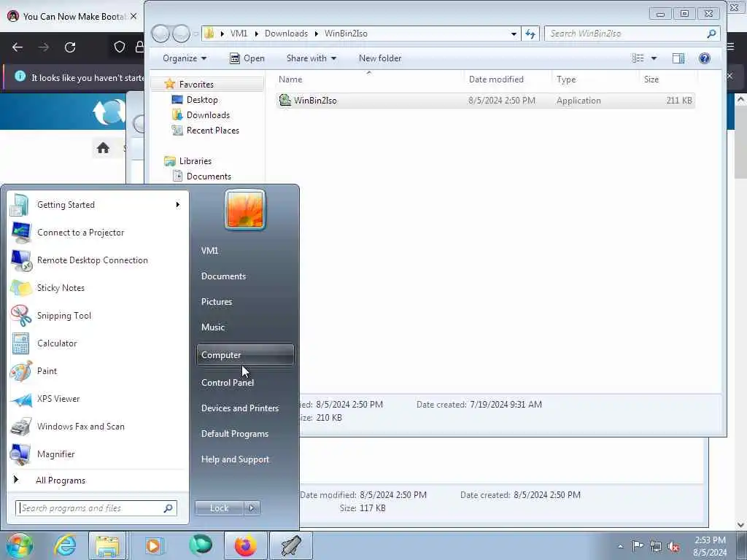Click the Paint icon in Start menu
747x560 pixels.
20,371
